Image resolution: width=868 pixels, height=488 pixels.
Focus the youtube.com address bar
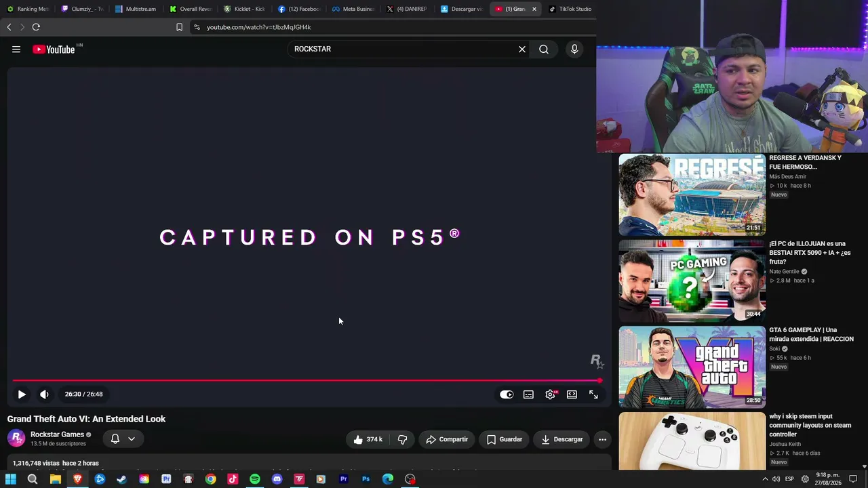click(x=393, y=27)
